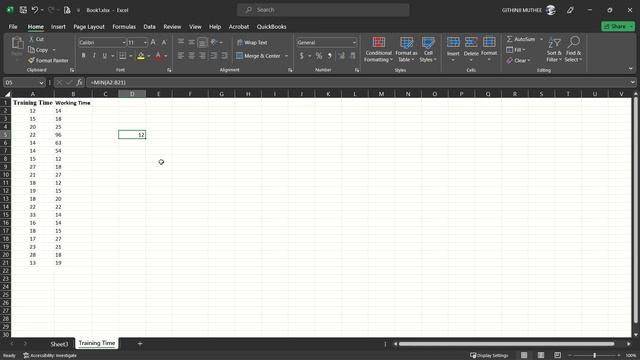
Task: Toggle italic formatting
Action: coord(94,56)
